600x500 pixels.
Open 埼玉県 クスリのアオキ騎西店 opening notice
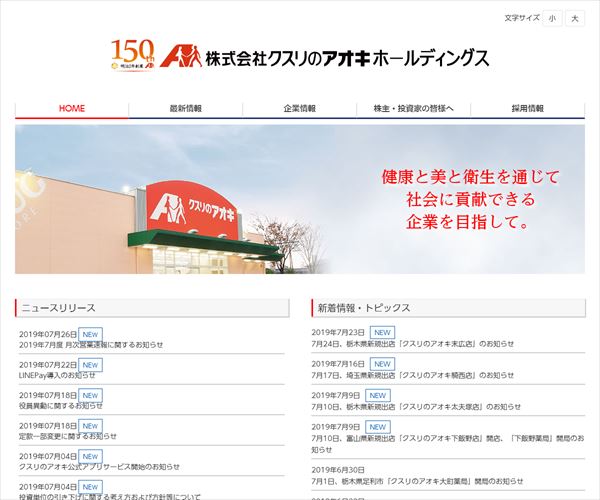412,375
